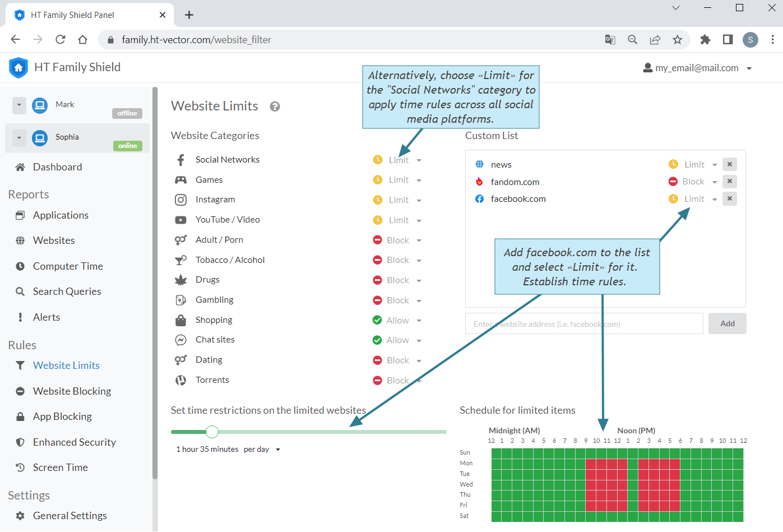Open the Games Limit dropdown

[397, 180]
